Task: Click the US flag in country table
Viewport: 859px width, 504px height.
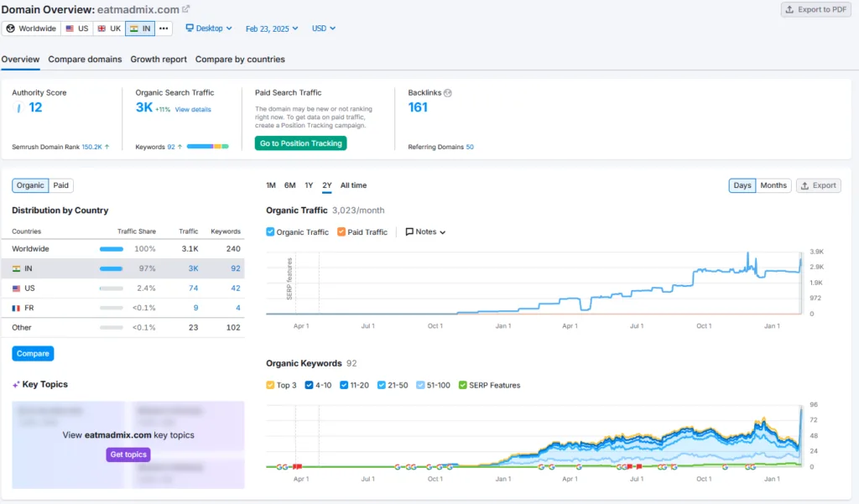Action: (x=17, y=288)
